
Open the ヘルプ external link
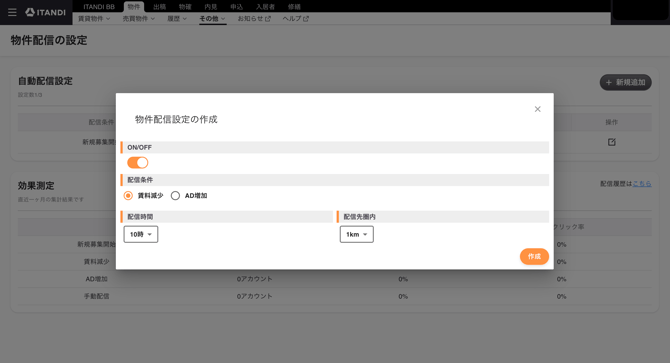[295, 19]
